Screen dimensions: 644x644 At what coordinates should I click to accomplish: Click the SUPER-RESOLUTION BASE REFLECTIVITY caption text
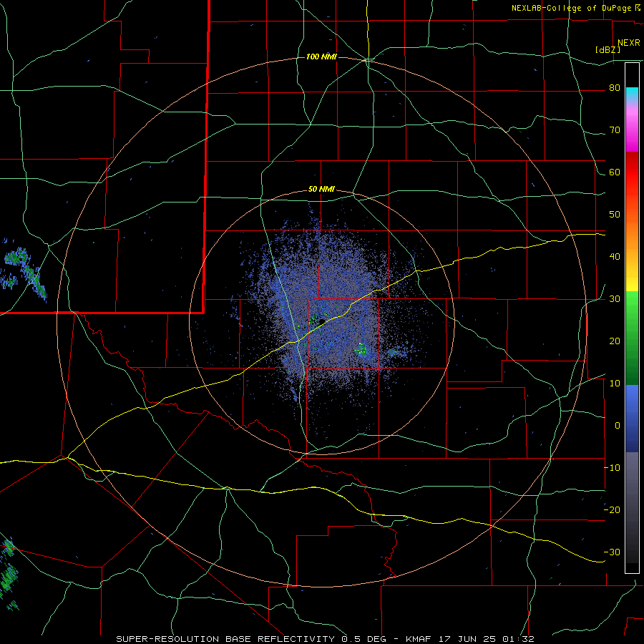(225, 639)
